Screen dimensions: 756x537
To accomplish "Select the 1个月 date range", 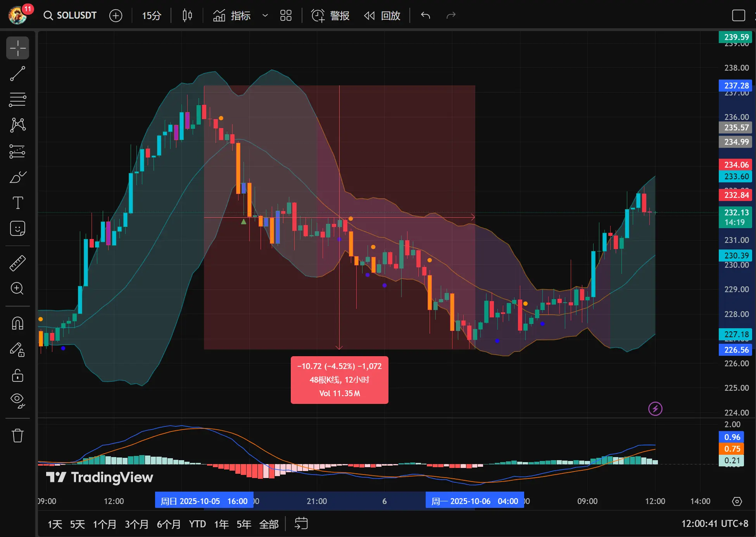I will click(x=104, y=524).
